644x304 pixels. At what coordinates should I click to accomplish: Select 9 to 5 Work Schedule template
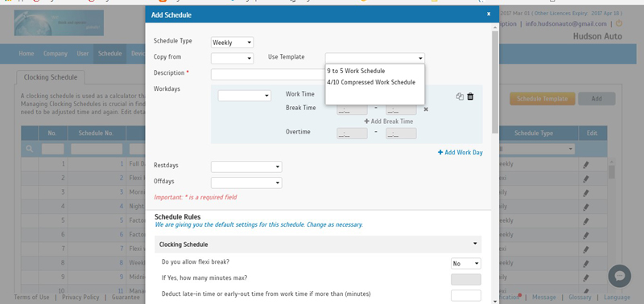[356, 71]
